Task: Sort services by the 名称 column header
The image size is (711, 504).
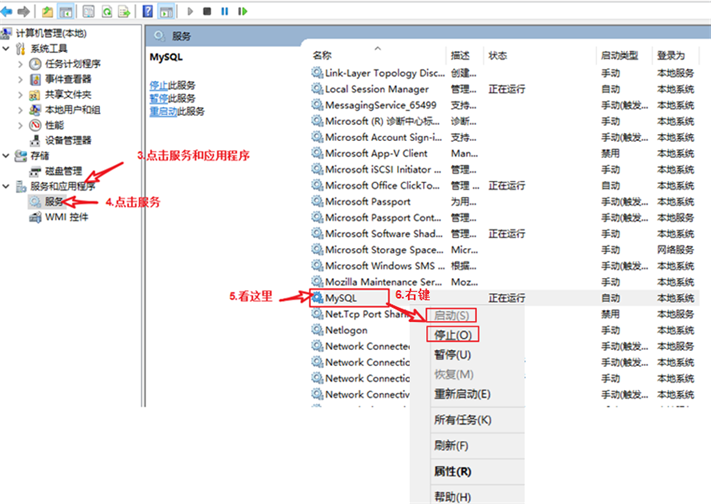Action: 322,55
